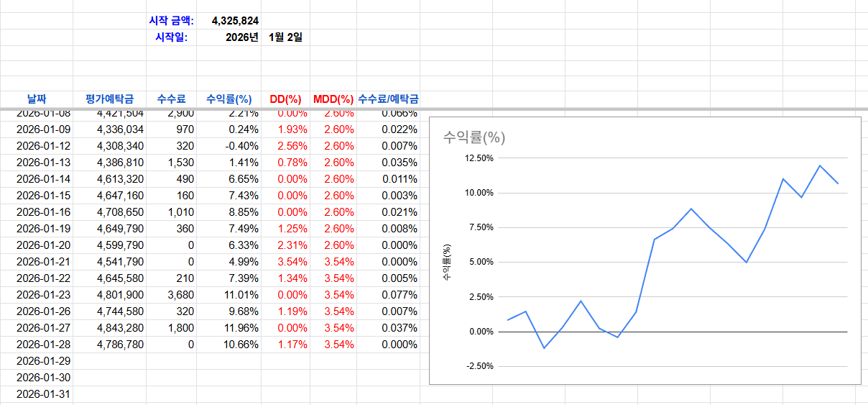Select return cell 11.96%

click(x=228, y=328)
